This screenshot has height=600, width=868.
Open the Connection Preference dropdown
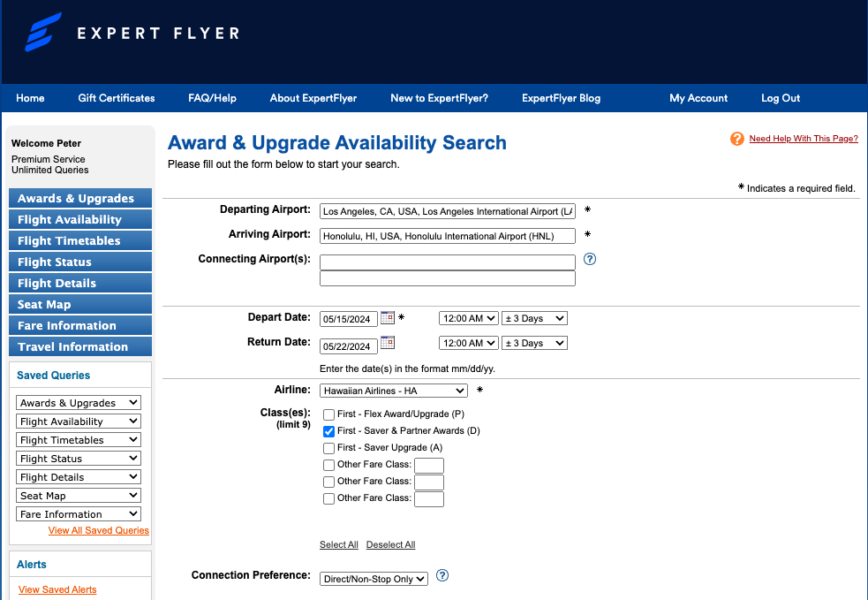click(373, 579)
